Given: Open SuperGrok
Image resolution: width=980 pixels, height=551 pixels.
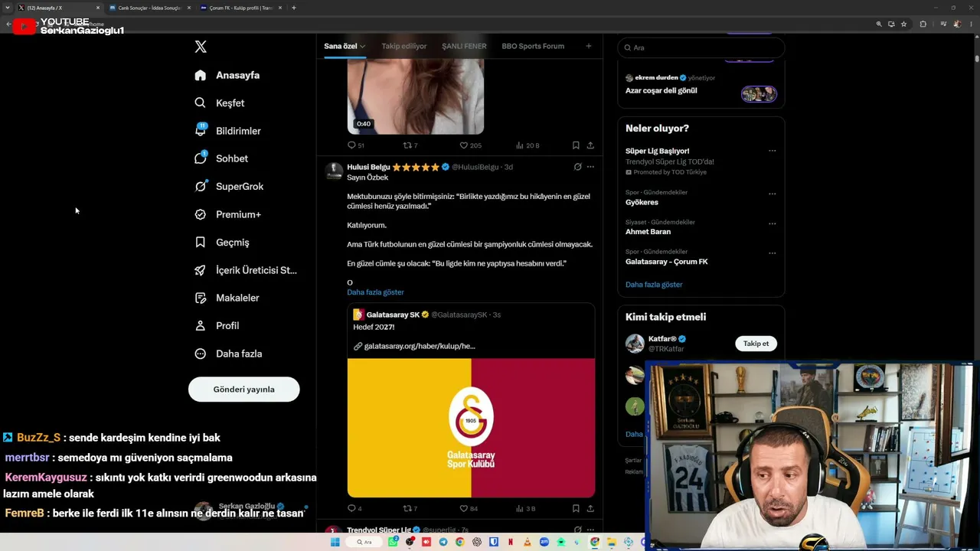Looking at the screenshot, I should pos(229,187).
